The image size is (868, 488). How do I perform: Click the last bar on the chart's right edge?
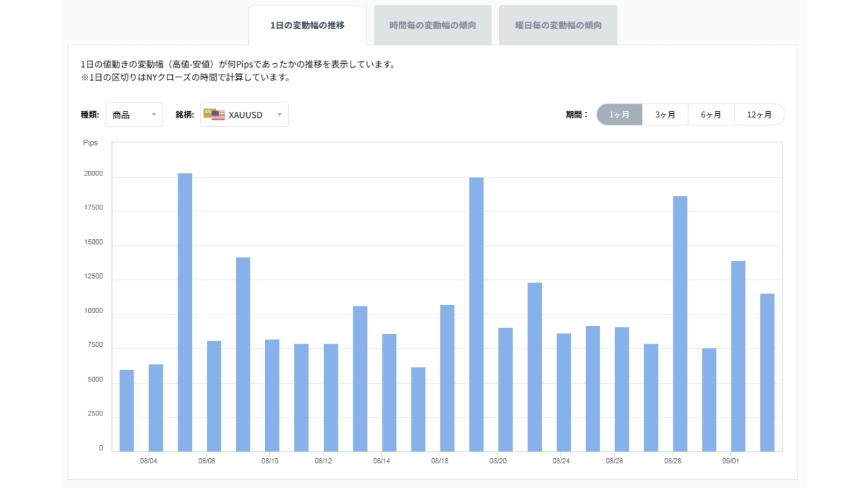pos(768,373)
